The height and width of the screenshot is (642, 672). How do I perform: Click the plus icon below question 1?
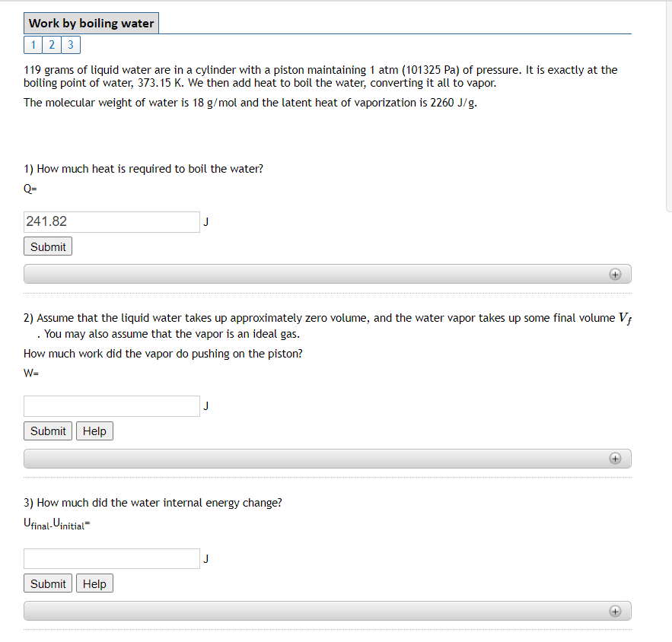click(615, 274)
